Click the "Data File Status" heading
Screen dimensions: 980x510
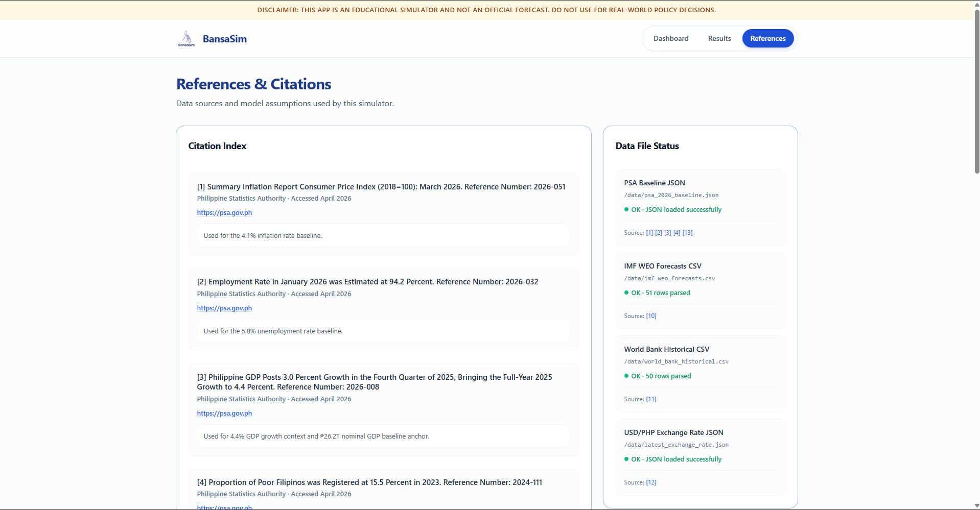click(x=647, y=146)
